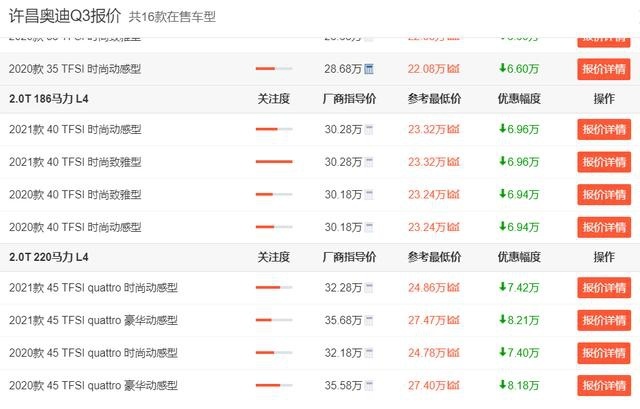Open calculator icon beside 32.18万 guide price
Screen dimensions: 640x409
click(369, 353)
